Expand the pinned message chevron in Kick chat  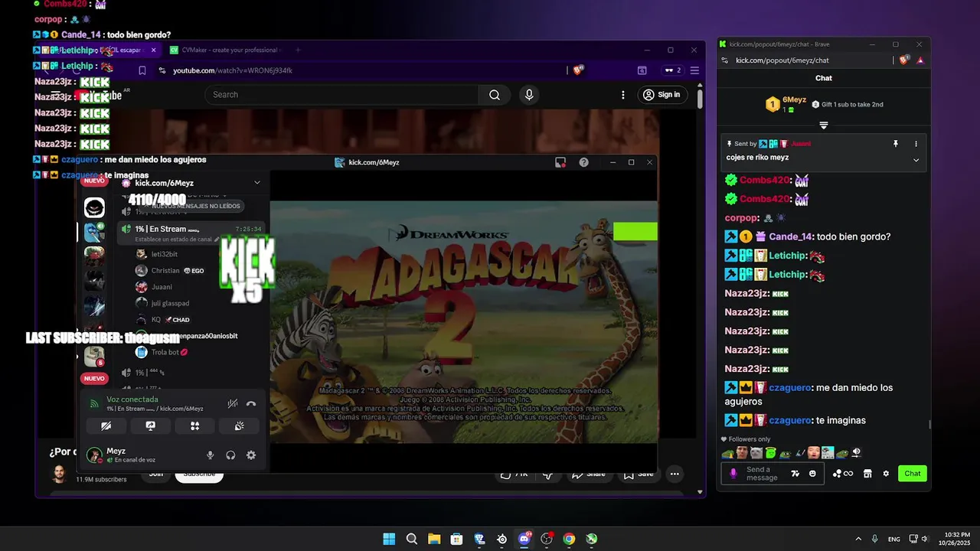point(916,159)
